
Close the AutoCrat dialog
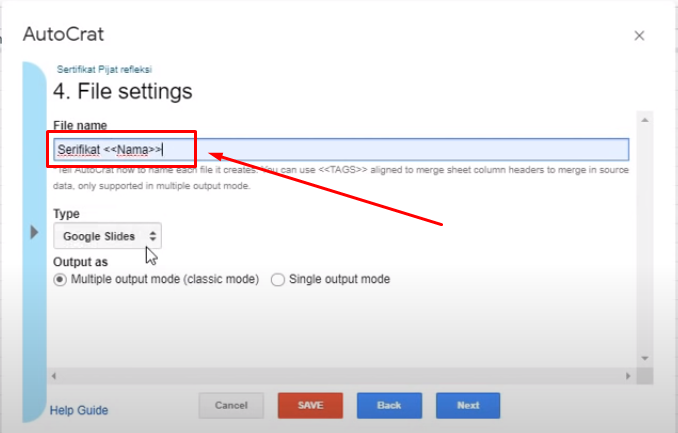click(x=639, y=35)
